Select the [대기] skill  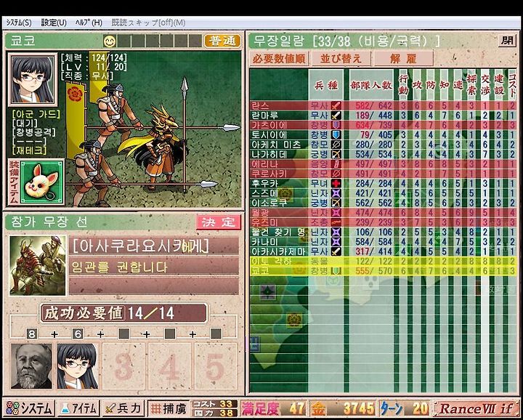coord(25,124)
